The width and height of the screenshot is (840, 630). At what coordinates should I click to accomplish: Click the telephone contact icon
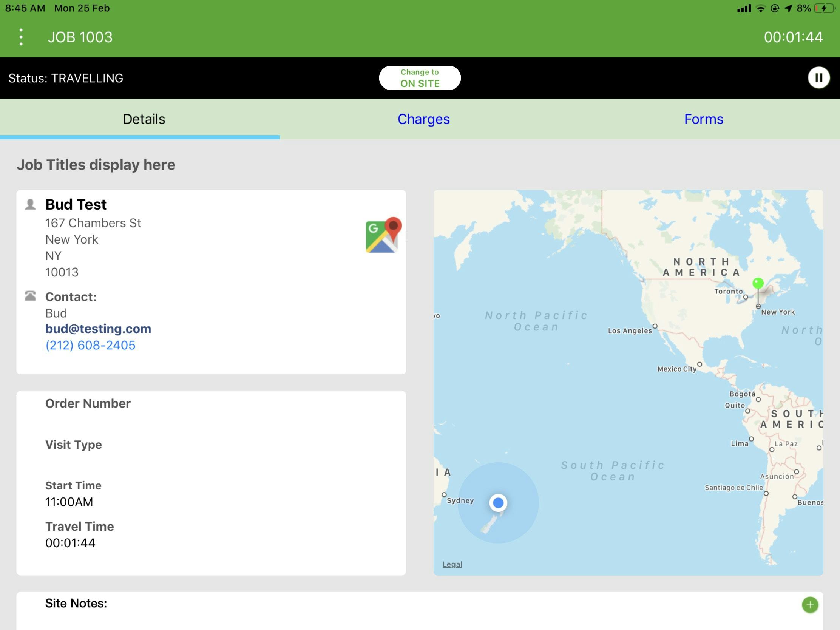[x=30, y=295]
